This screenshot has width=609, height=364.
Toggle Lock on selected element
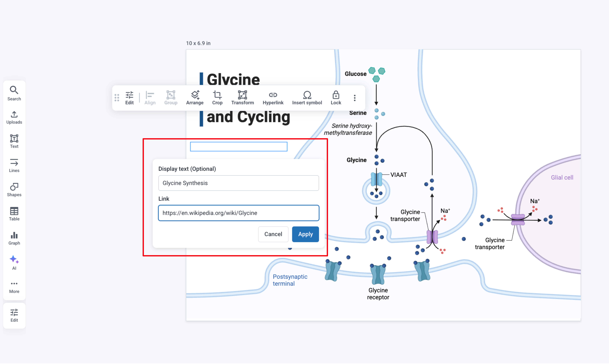point(336,98)
